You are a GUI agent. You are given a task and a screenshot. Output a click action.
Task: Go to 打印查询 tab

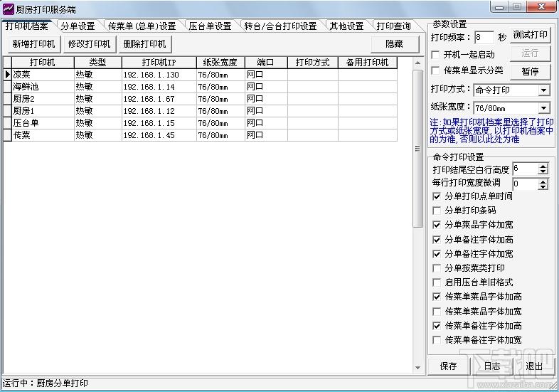393,26
